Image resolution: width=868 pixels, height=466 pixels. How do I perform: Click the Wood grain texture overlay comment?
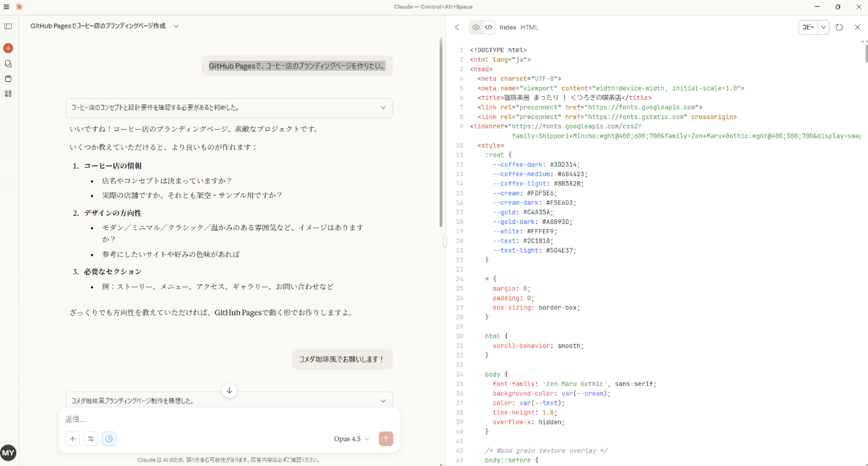pos(546,450)
